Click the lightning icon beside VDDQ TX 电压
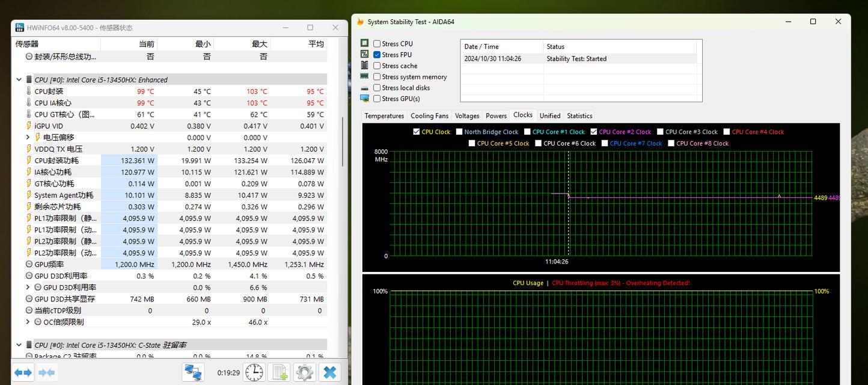Screen dimensions: 868x385 pyautogui.click(x=28, y=149)
